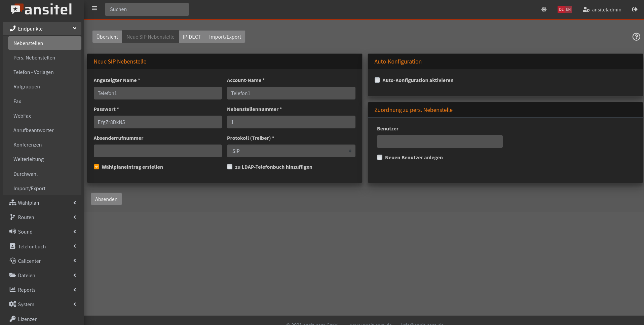Expand the Wählplan sidebar section
644x325 pixels.
42,203
